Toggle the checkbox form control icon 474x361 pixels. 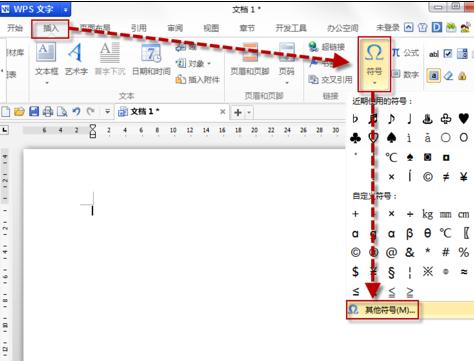point(448,53)
